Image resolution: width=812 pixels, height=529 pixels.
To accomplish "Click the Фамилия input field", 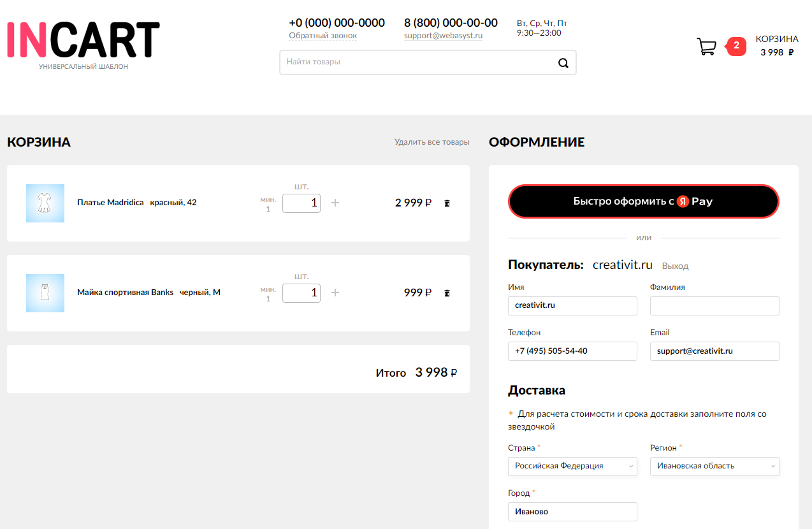I will (x=714, y=306).
